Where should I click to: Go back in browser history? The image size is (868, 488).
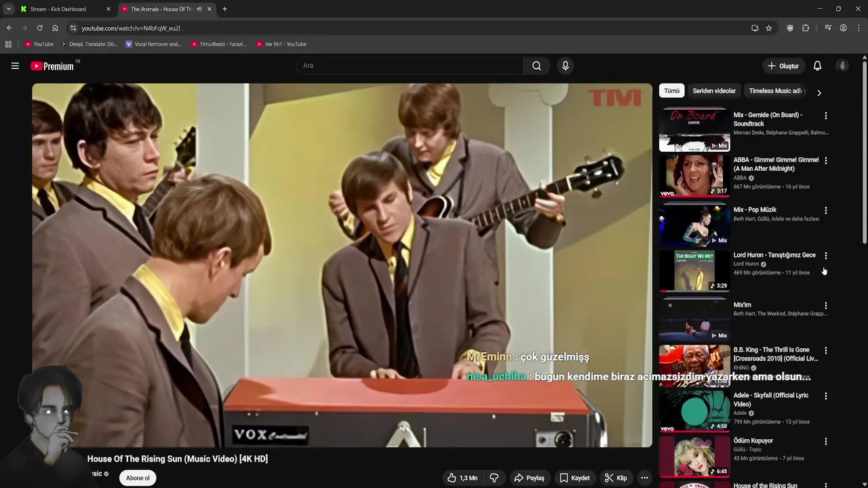[9, 28]
